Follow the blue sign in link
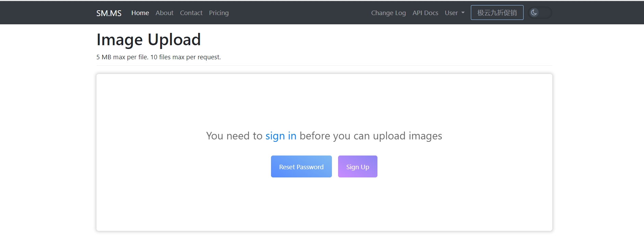The image size is (644, 248). 281,136
